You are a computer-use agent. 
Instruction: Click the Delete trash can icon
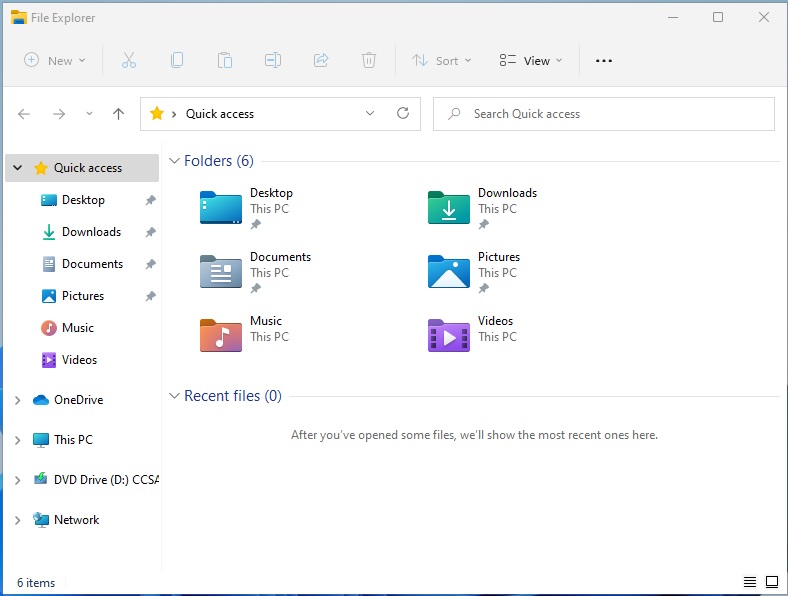tap(369, 61)
